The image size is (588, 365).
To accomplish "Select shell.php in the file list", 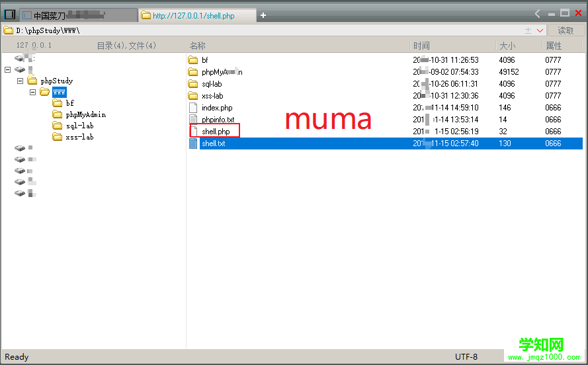I will (x=216, y=132).
